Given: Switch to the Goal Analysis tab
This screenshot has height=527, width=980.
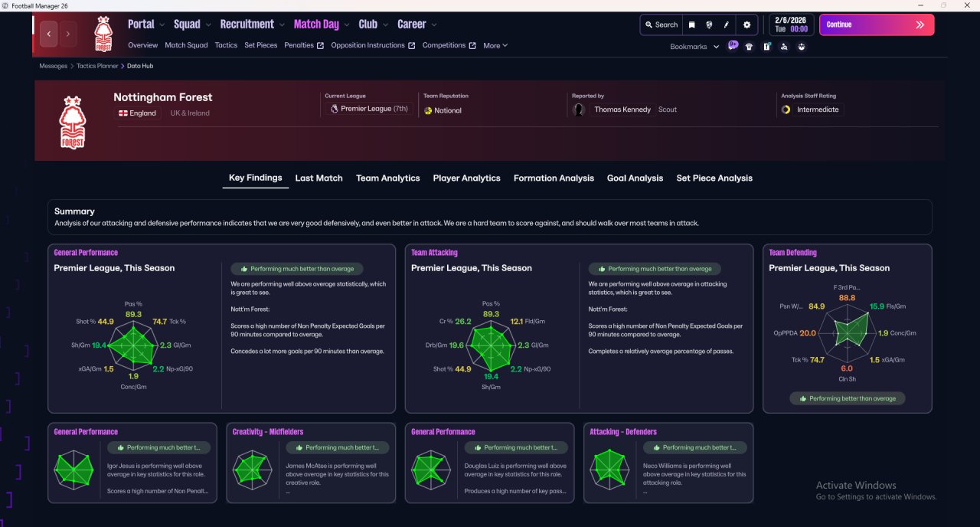Looking at the screenshot, I should point(635,178).
